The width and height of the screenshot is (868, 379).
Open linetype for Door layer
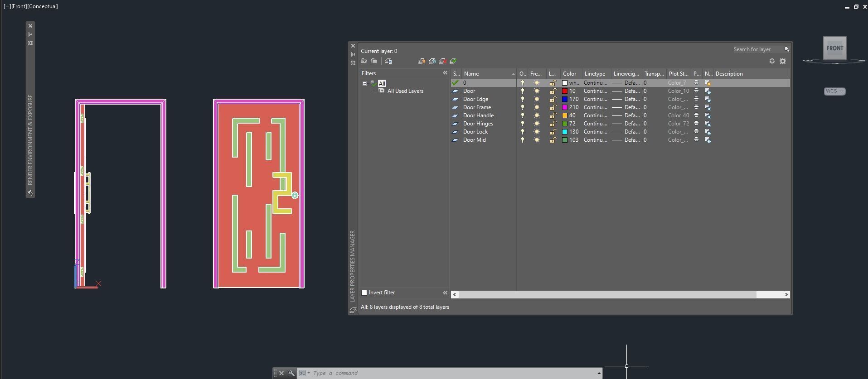point(595,91)
